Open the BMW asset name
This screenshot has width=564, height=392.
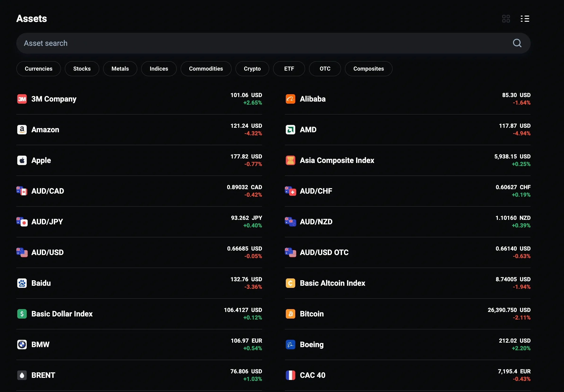tap(40, 344)
